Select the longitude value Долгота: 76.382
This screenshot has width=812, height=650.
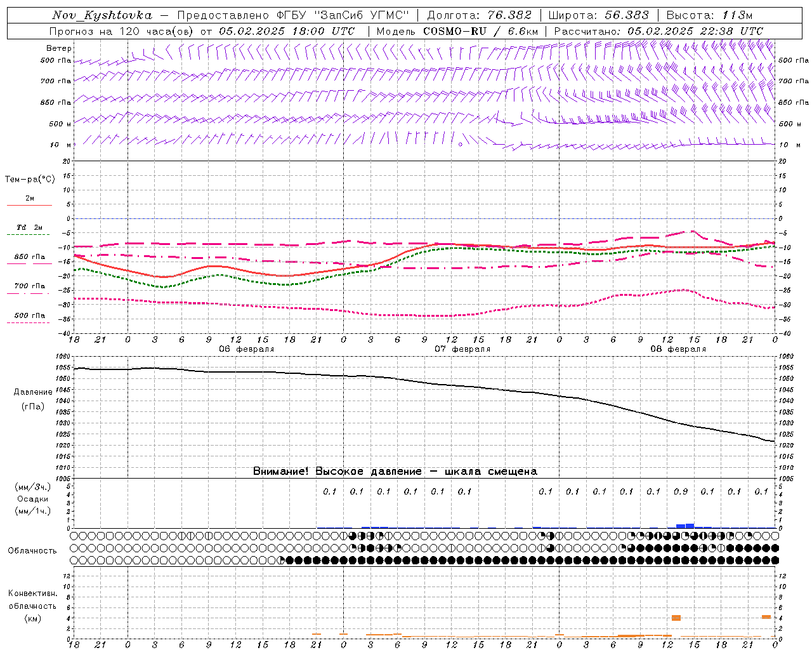click(x=479, y=15)
